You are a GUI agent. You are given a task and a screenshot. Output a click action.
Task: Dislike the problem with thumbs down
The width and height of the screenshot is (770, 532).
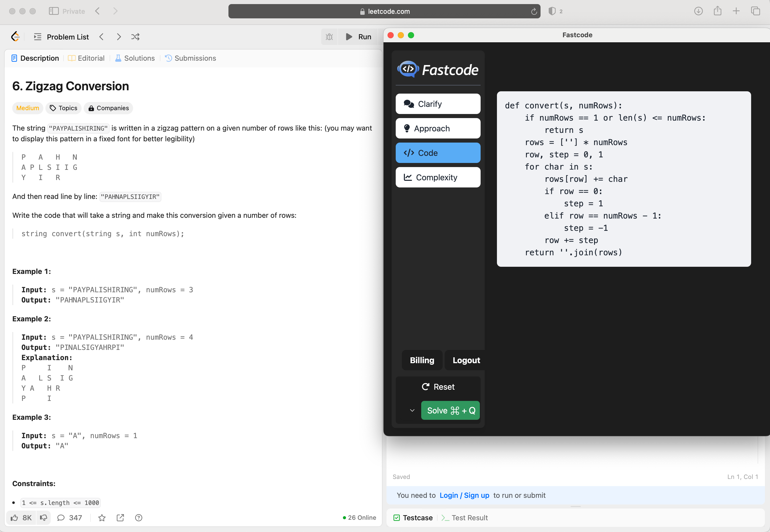(43, 518)
